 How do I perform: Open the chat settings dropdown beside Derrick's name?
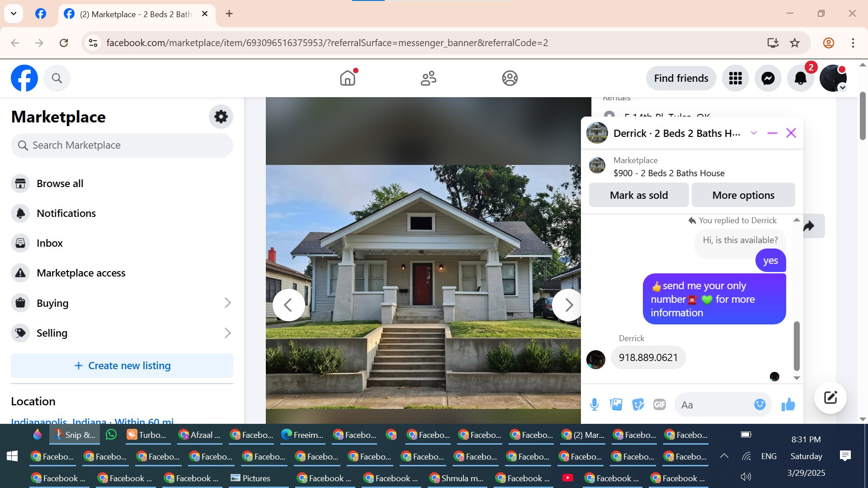[x=754, y=133]
